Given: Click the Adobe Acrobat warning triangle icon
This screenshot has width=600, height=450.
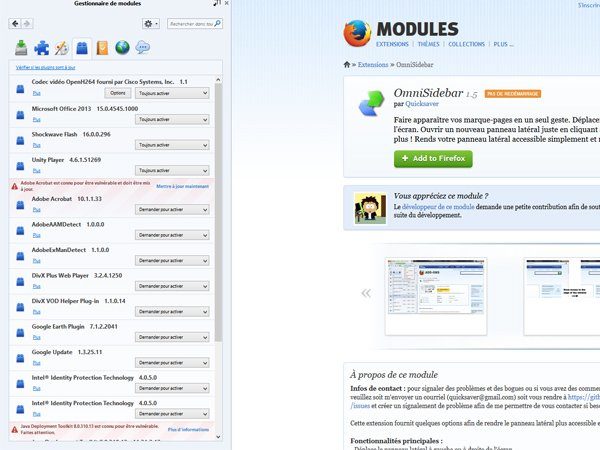Looking at the screenshot, I should 15,186.
